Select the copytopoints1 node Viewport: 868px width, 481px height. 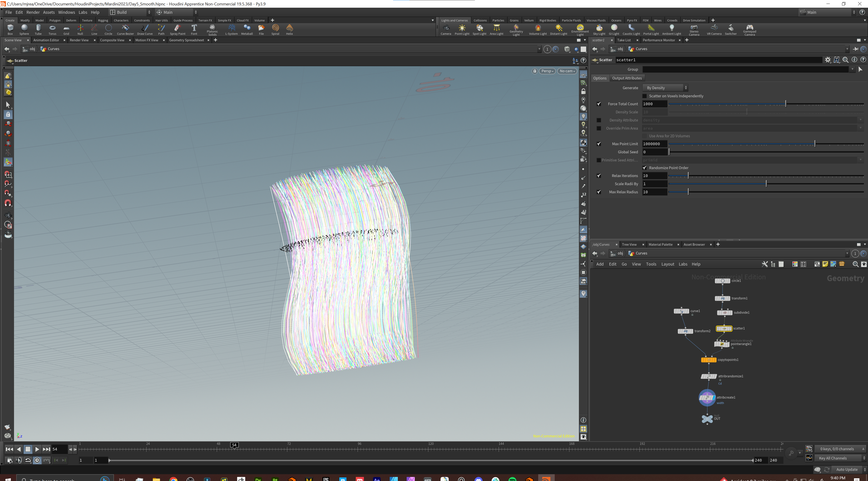coord(709,360)
